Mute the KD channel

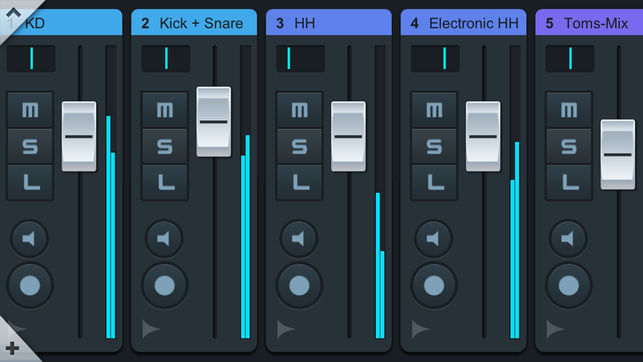[30, 110]
